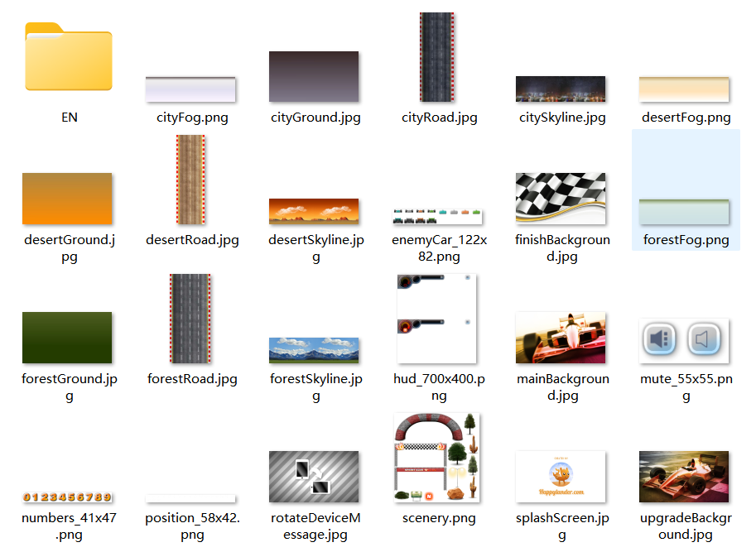Click the "citySkyline.jpg" file name
This screenshot has width=756, height=552.
(562, 118)
